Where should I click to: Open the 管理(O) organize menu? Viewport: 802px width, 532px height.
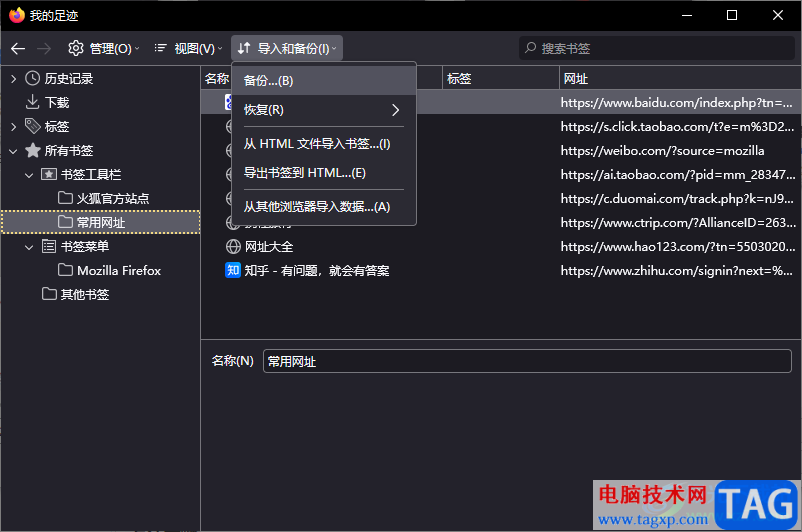tap(104, 49)
